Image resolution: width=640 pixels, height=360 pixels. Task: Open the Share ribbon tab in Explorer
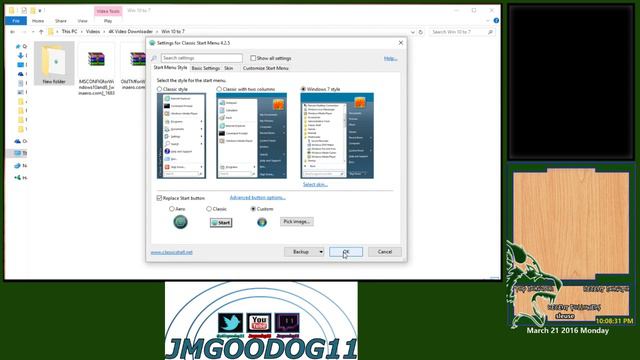61,21
